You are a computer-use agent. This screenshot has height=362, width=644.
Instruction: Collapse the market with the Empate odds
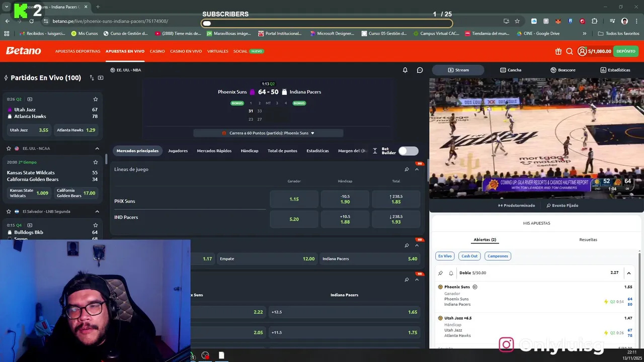[417, 245]
